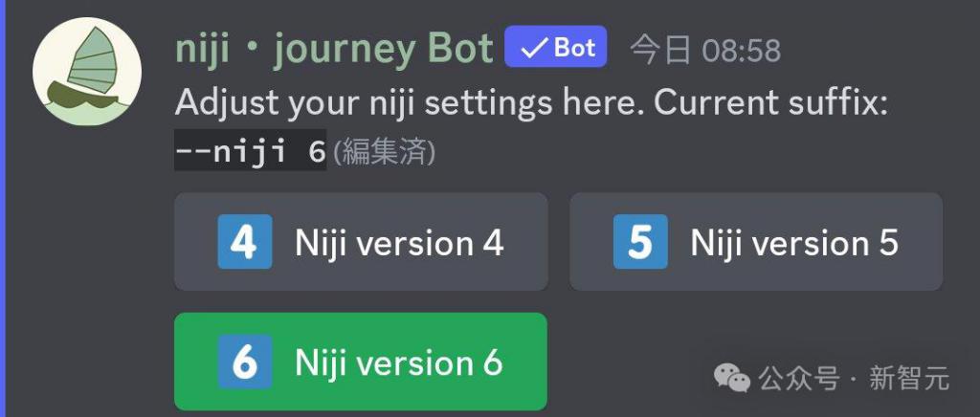Switch to Niji version 5
The width and height of the screenshot is (980, 417).
[756, 242]
